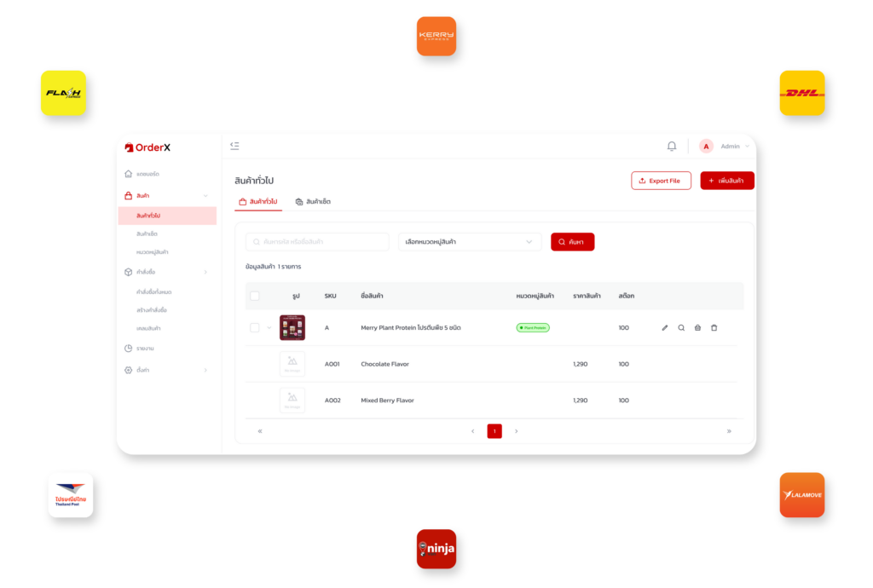Open หมวดหมู่สินค้า in the sidebar
Viewport: 873px width, 588px height.
pos(153,252)
